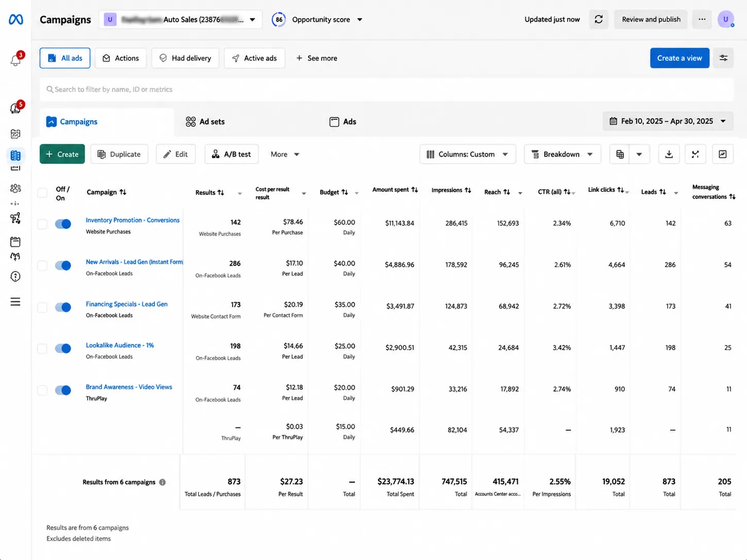Click the experiments icon in the sidebar

(x=15, y=218)
